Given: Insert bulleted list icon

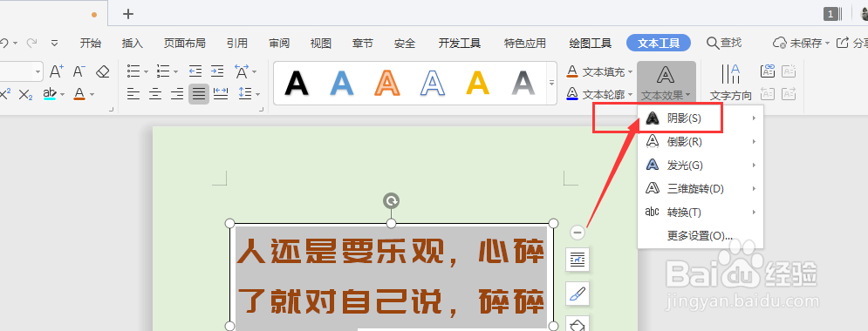Looking at the screenshot, I should point(133,71).
